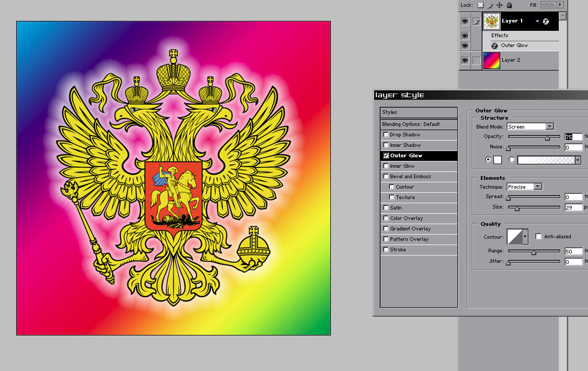Open the Fill percentage arrow
The width and height of the screenshot is (588, 371).
coord(560,5)
